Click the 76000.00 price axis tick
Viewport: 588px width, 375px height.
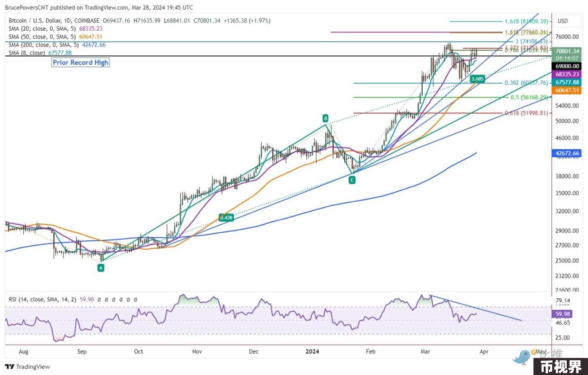coord(568,37)
